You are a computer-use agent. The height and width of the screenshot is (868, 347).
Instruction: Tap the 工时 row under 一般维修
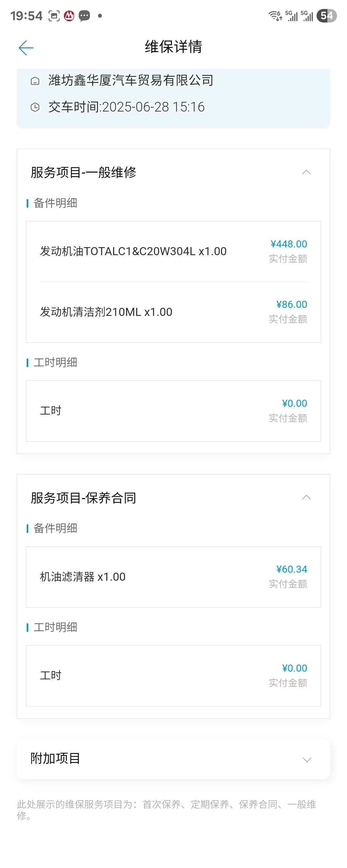click(x=173, y=411)
